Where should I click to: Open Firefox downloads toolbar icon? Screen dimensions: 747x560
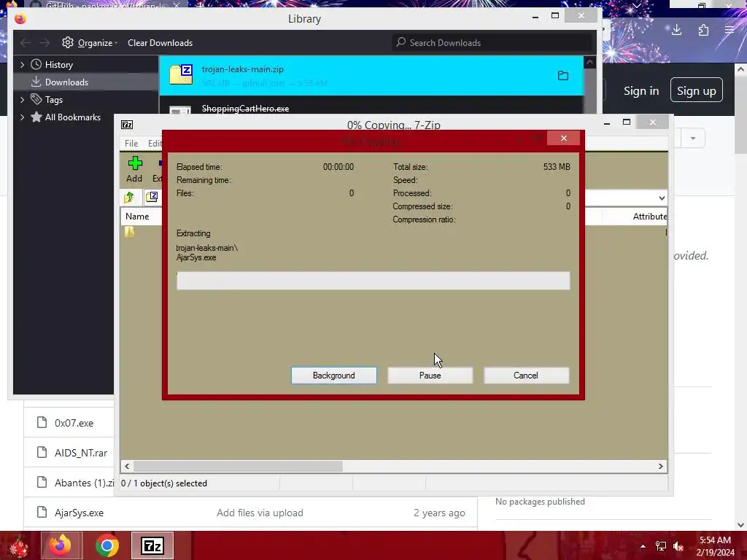[676, 31]
